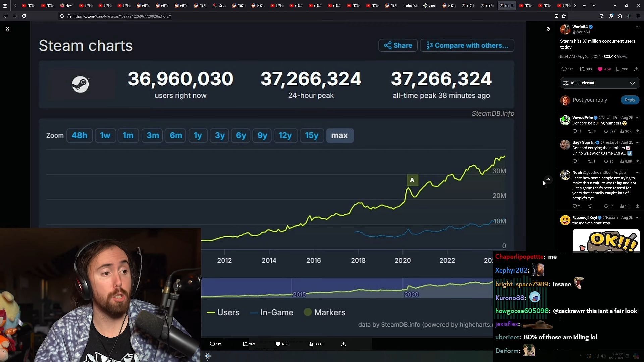The height and width of the screenshot is (362, 644).
Task: Select the max zoom option
Action: pos(340,136)
